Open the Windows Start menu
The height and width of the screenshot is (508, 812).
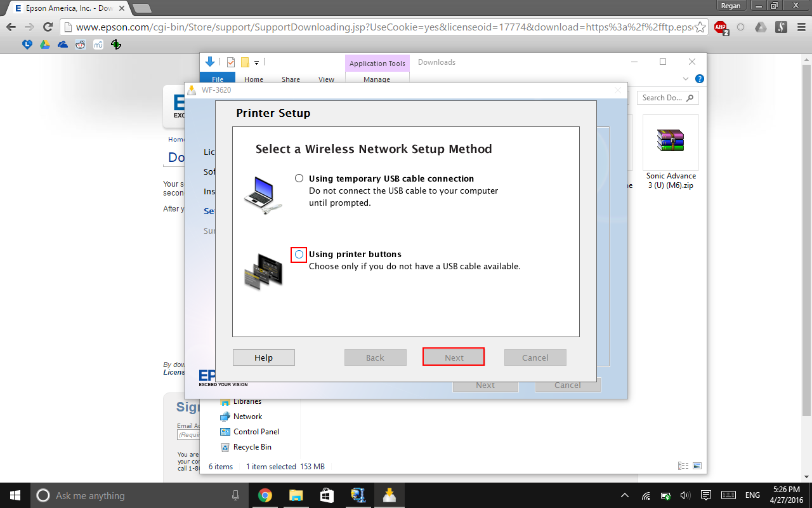coord(15,495)
